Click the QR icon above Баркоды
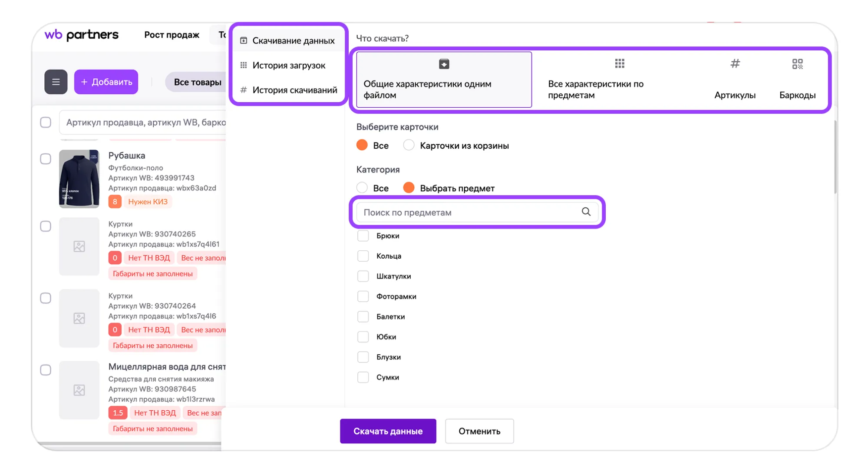The width and height of the screenshot is (868, 472). coord(797,64)
